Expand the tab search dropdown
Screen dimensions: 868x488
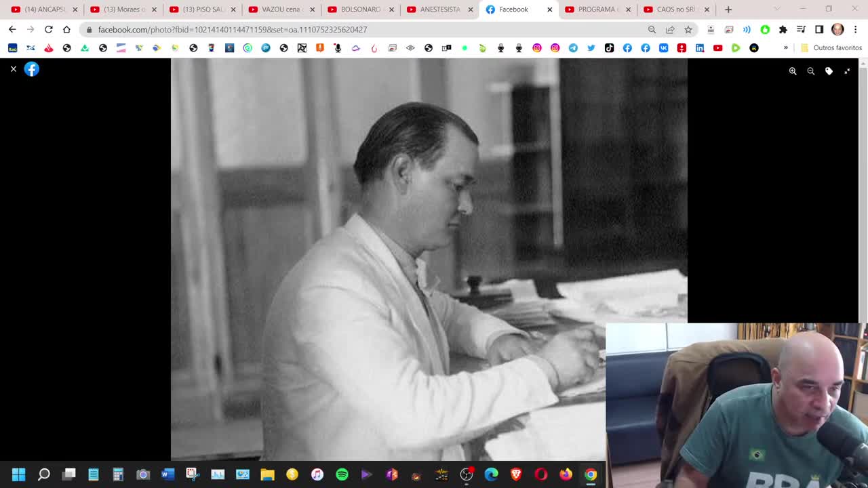(x=777, y=9)
